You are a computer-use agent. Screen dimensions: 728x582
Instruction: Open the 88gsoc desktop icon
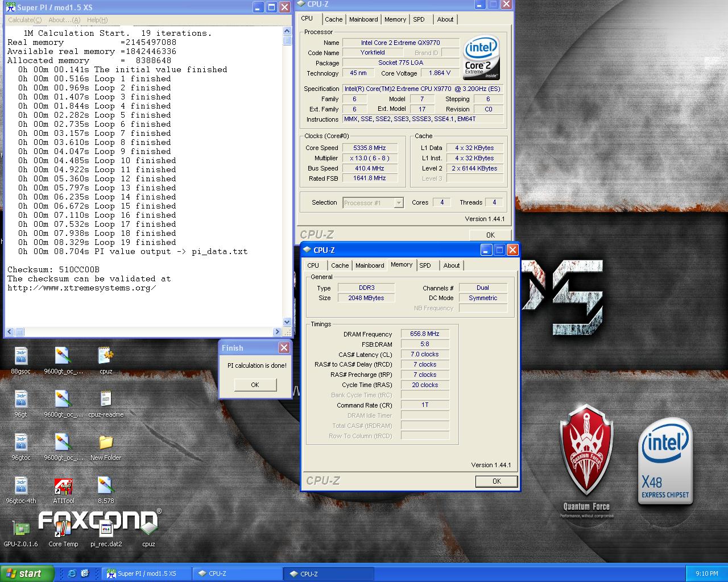point(20,360)
